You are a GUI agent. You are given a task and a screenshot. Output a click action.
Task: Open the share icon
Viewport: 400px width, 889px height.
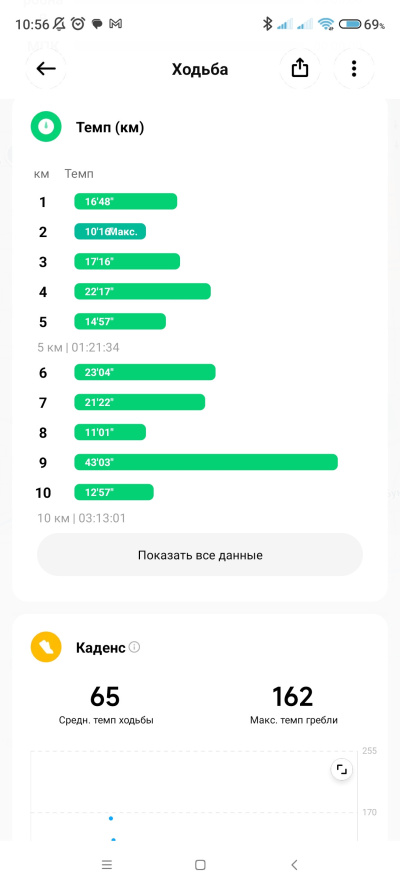pos(300,69)
